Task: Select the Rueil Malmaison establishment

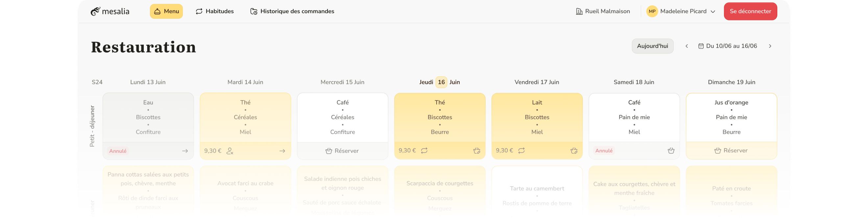Action: (x=603, y=11)
